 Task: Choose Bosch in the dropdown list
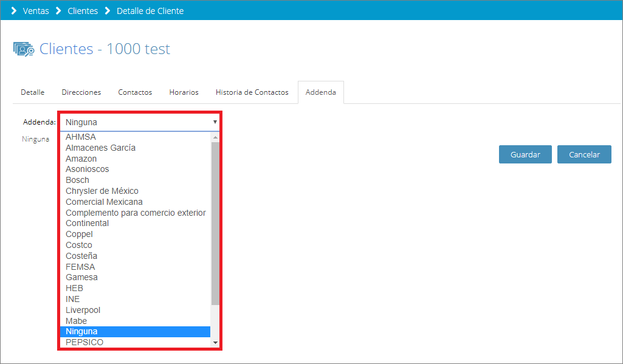pyautogui.click(x=135, y=180)
